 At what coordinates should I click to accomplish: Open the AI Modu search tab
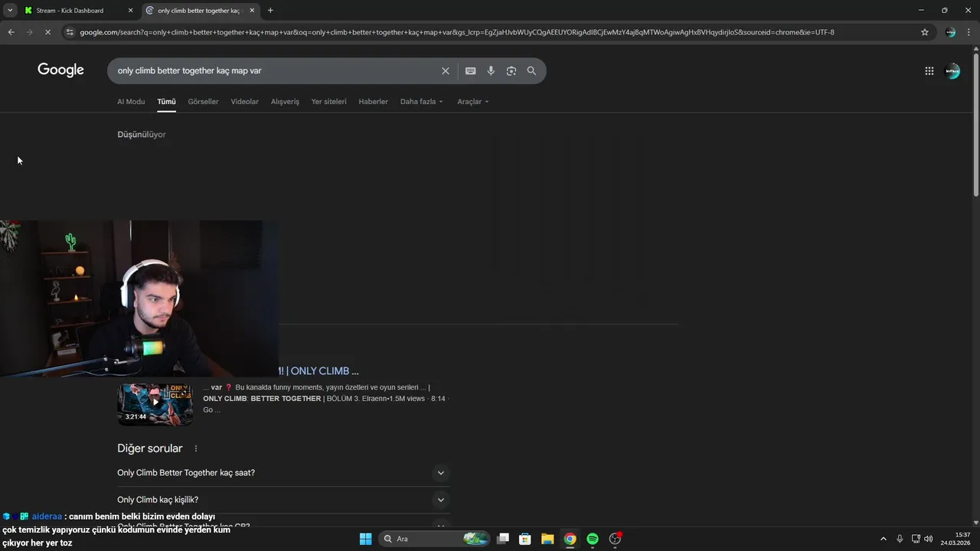pos(131,102)
